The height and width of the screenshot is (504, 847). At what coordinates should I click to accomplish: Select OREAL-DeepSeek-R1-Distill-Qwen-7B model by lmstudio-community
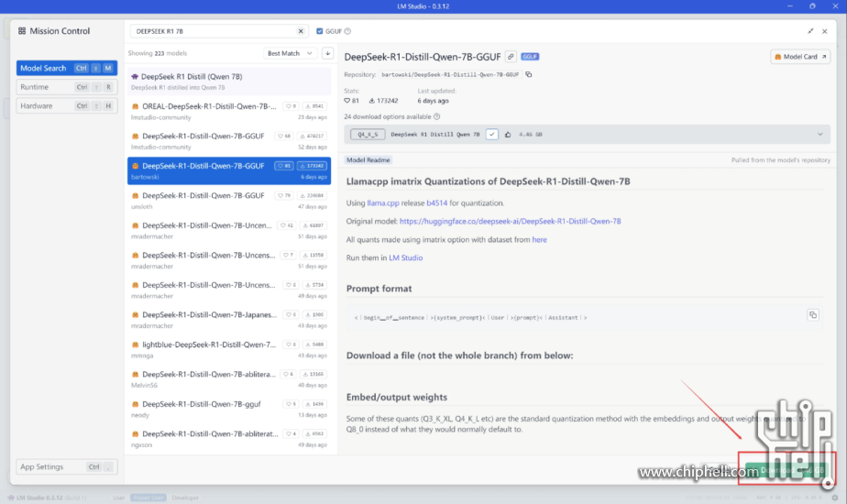point(229,111)
